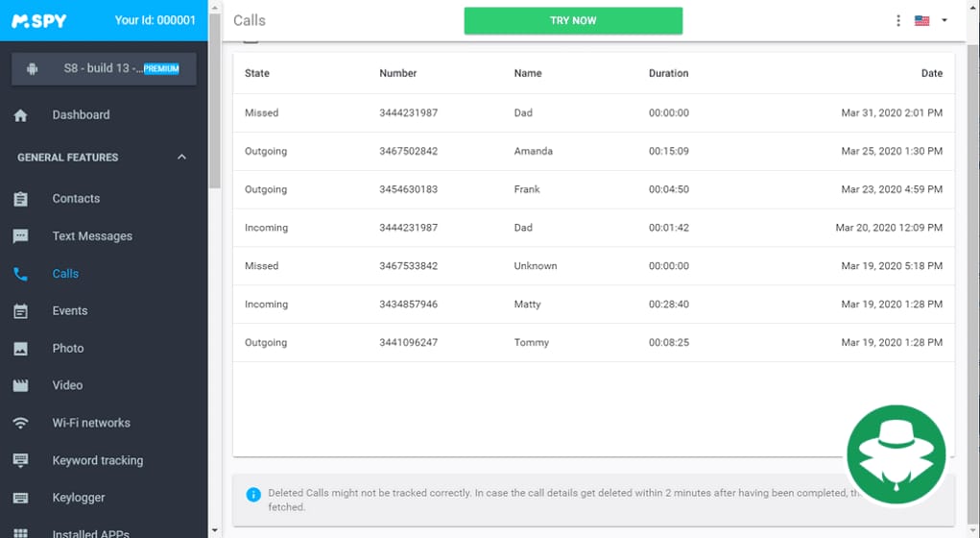Open the S8 device selector
The height and width of the screenshot is (538, 980).
pos(104,69)
